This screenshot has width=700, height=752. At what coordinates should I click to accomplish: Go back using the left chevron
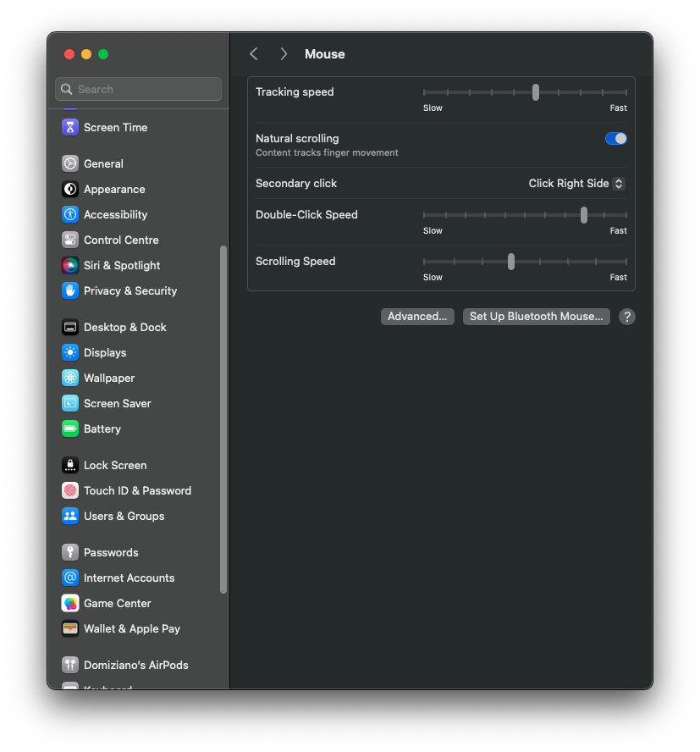253,54
